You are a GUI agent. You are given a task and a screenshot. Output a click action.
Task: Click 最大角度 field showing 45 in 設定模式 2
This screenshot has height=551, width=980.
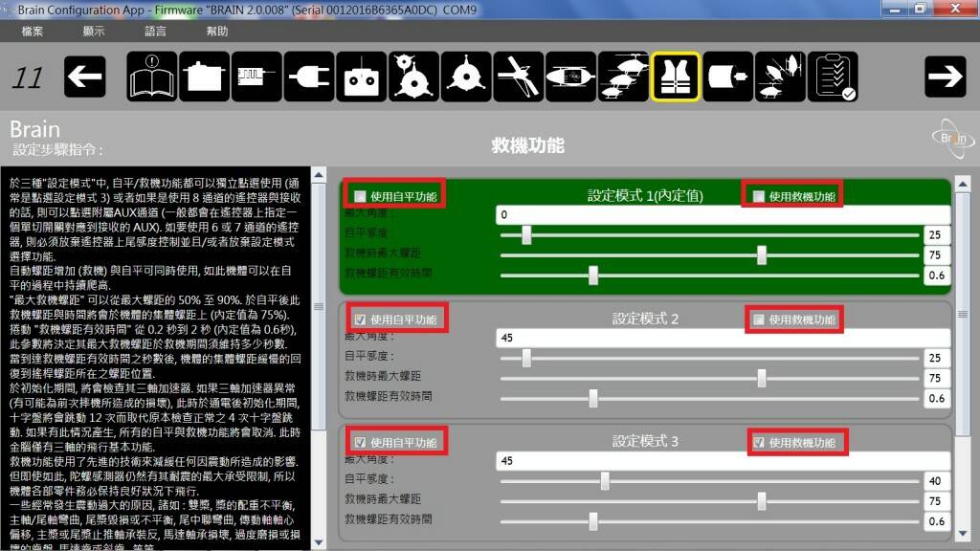tap(724, 338)
